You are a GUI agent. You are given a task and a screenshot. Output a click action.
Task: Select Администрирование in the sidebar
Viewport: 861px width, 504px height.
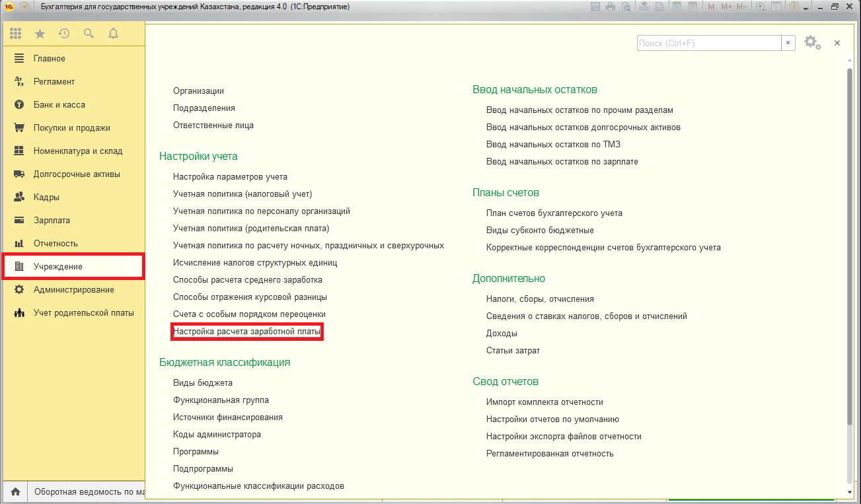pos(73,289)
